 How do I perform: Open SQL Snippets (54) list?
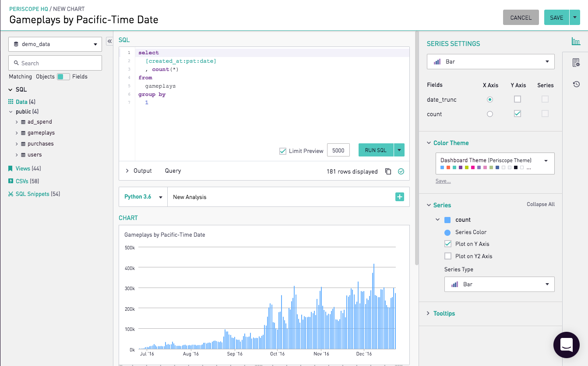38,194
